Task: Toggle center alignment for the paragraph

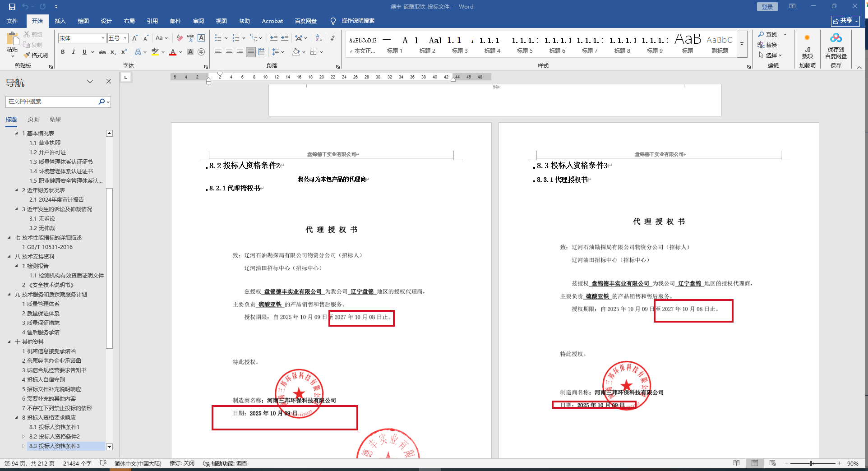Action: point(229,52)
